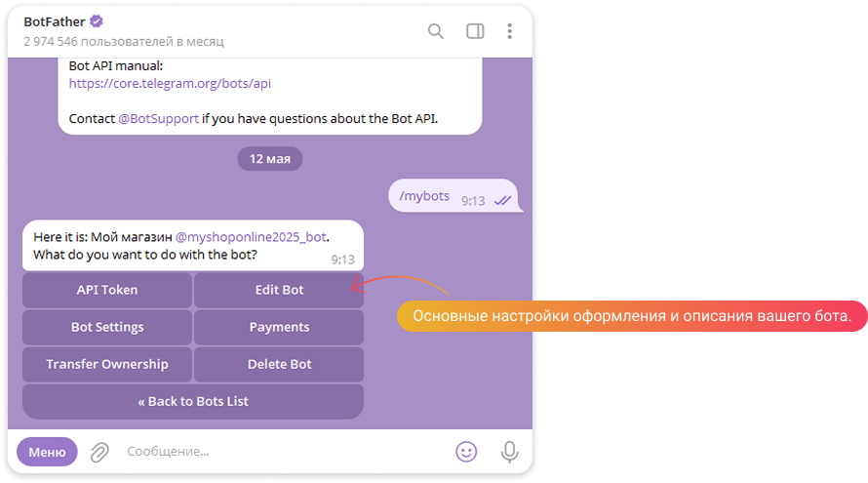Click the microphone voice message icon
The height and width of the screenshot is (483, 868).
tap(509, 452)
